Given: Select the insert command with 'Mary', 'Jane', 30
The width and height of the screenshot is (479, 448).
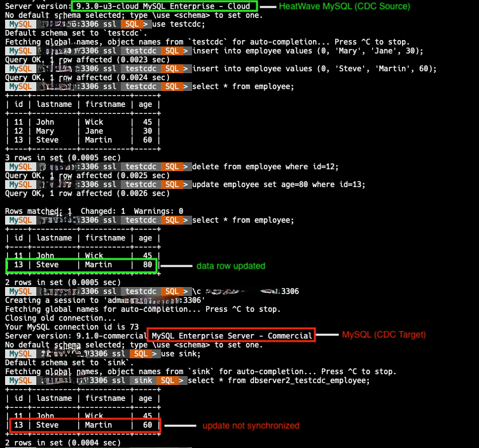Looking at the screenshot, I should click(x=308, y=51).
